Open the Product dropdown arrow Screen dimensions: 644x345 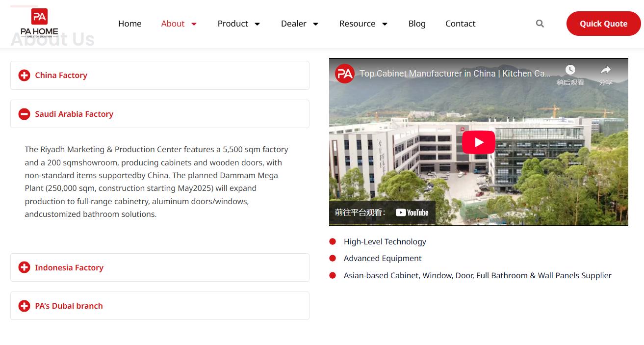(257, 24)
